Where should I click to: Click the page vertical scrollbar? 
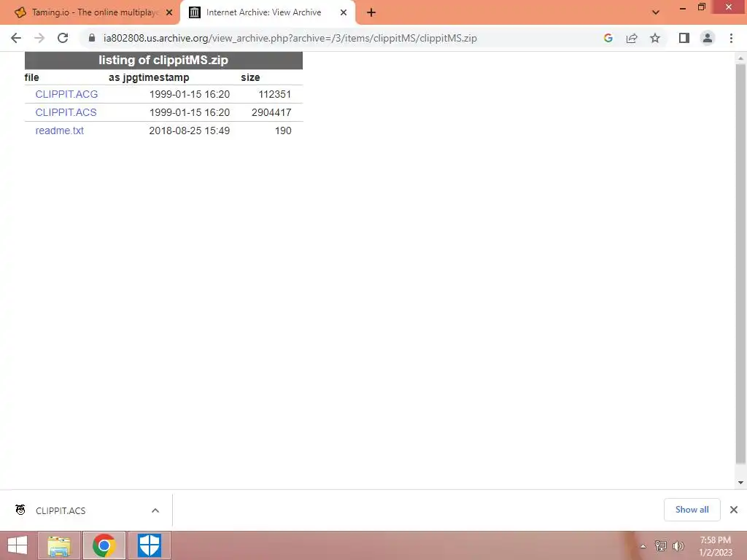pyautogui.click(x=740, y=263)
